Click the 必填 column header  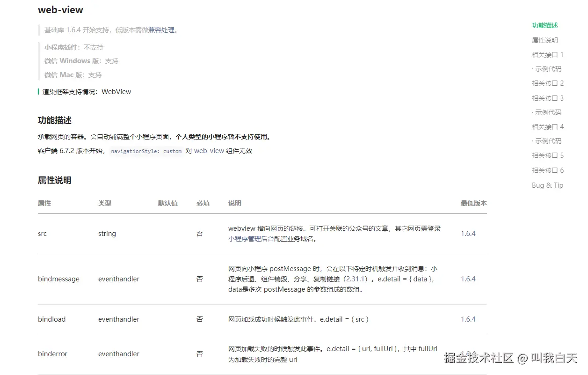point(203,203)
